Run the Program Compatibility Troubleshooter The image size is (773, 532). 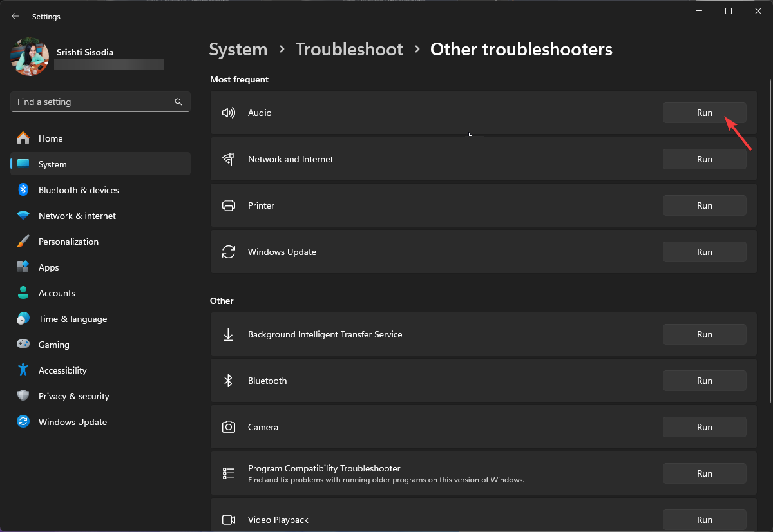(x=704, y=473)
